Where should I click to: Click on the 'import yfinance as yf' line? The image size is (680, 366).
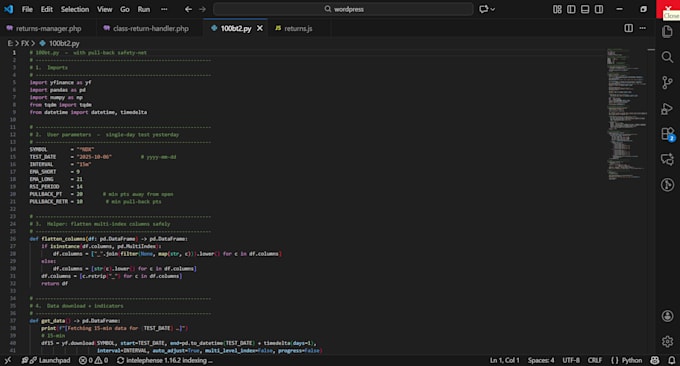[60, 82]
